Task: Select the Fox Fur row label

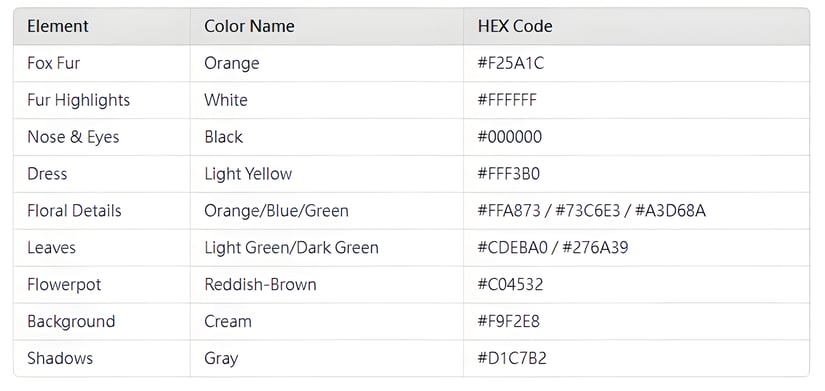Action: pyautogui.click(x=54, y=63)
